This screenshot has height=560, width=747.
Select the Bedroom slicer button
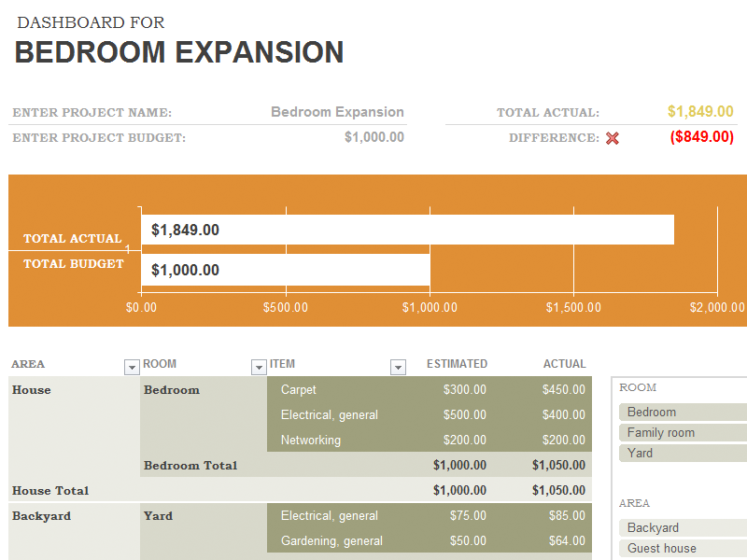click(683, 412)
